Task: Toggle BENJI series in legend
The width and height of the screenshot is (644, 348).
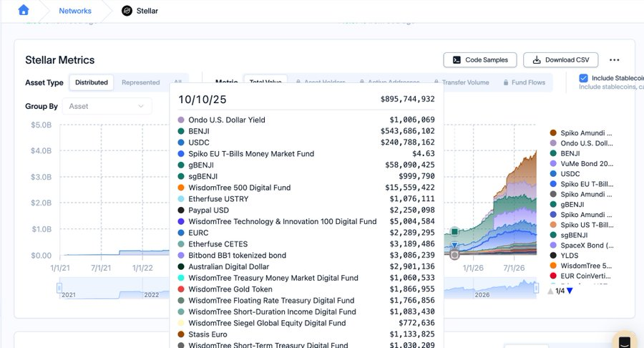Action: (x=565, y=153)
